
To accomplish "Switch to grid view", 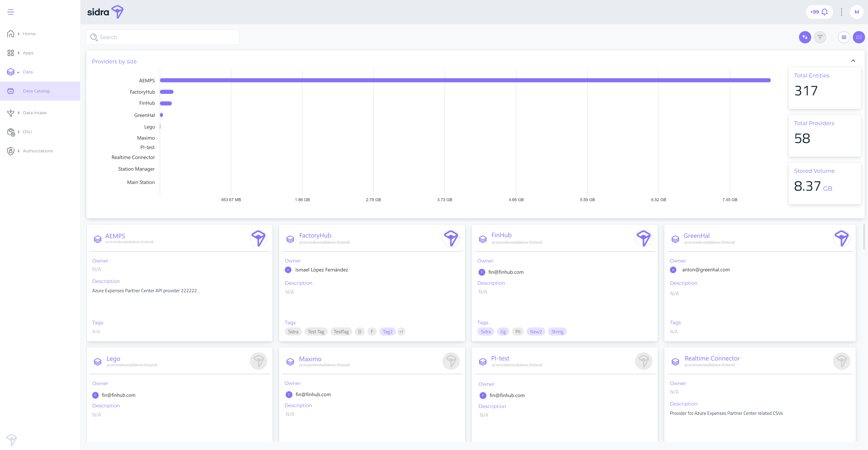I will (858, 37).
